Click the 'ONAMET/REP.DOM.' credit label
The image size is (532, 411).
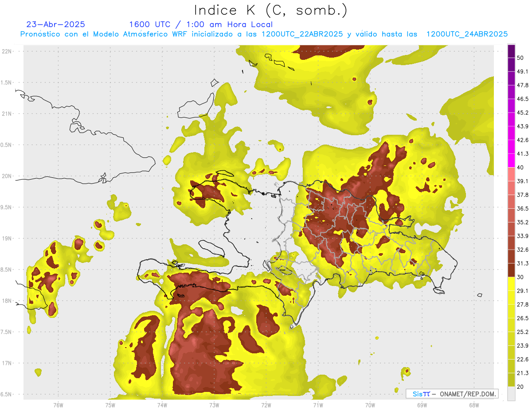(468, 394)
